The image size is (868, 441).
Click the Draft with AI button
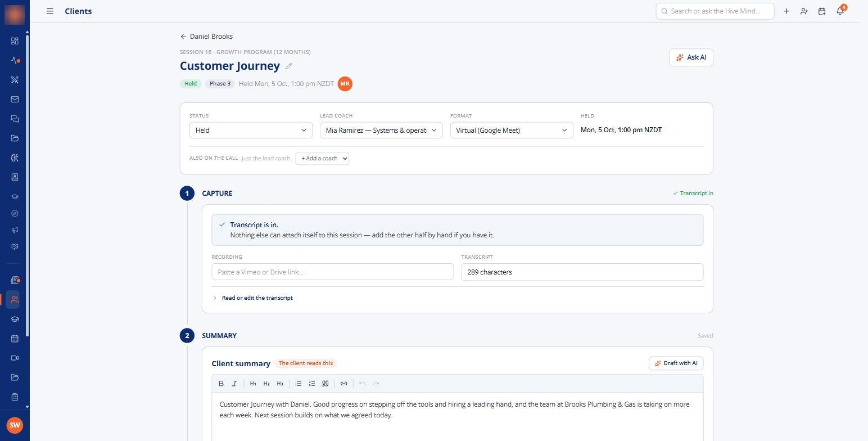[676, 363]
